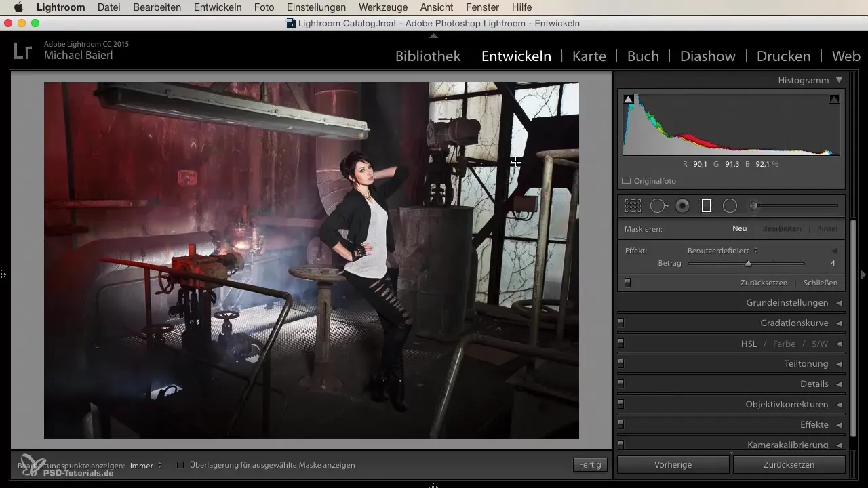The image size is (868, 488).
Task: Switch to the Karte module
Action: coord(589,56)
